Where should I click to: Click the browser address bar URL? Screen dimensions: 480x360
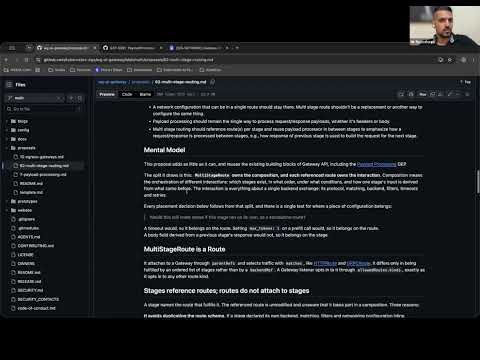(128, 60)
